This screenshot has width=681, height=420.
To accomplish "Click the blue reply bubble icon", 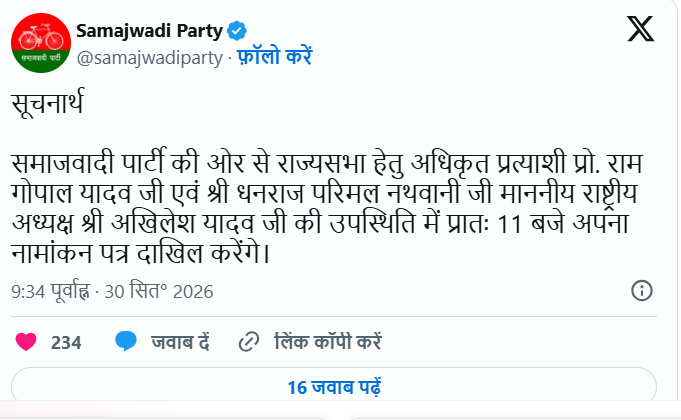I will 126,341.
